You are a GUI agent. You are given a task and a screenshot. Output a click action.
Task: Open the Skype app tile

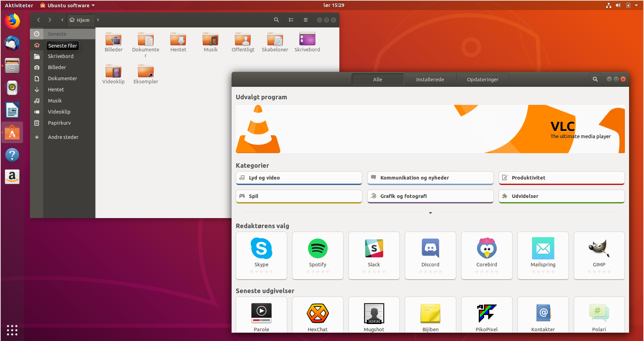(x=261, y=256)
